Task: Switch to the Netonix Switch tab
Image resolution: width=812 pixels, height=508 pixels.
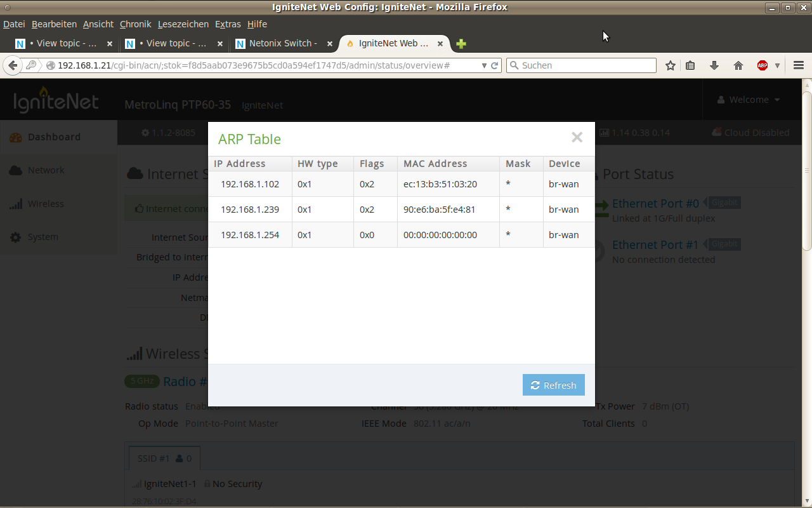Action: pos(282,44)
